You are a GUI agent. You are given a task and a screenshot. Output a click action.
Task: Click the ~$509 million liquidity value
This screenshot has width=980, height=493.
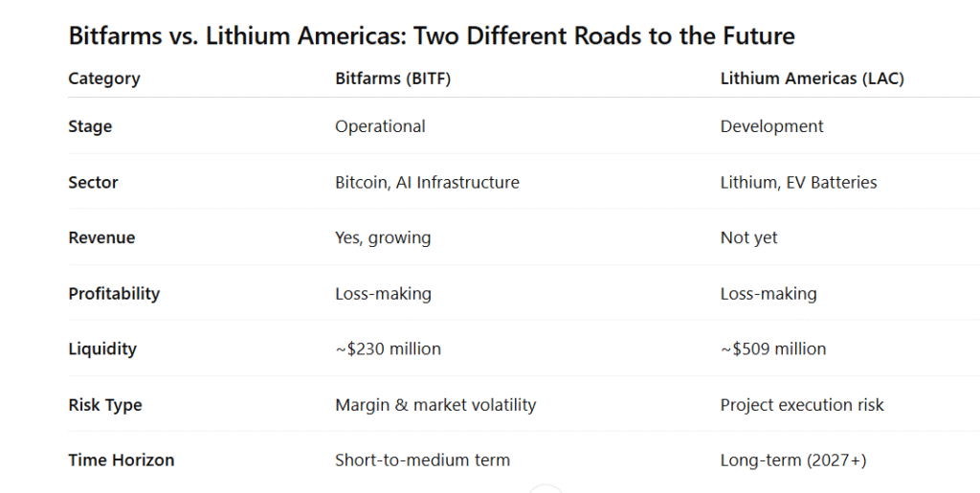tap(772, 348)
